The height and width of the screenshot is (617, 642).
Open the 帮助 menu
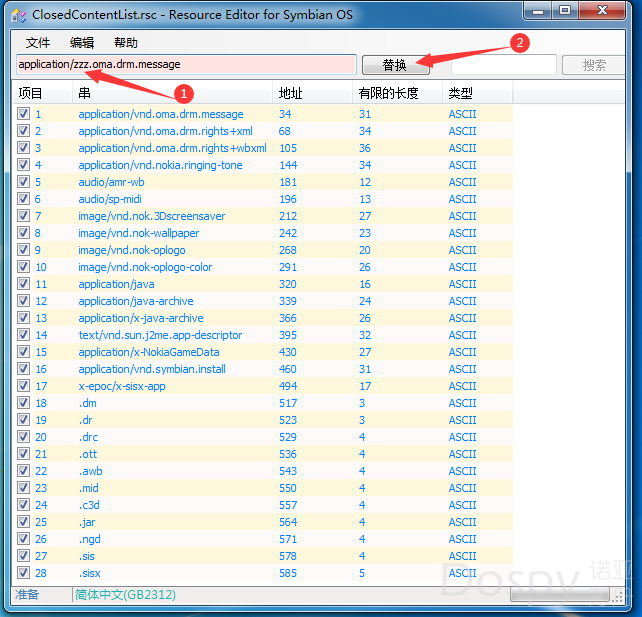click(x=126, y=43)
